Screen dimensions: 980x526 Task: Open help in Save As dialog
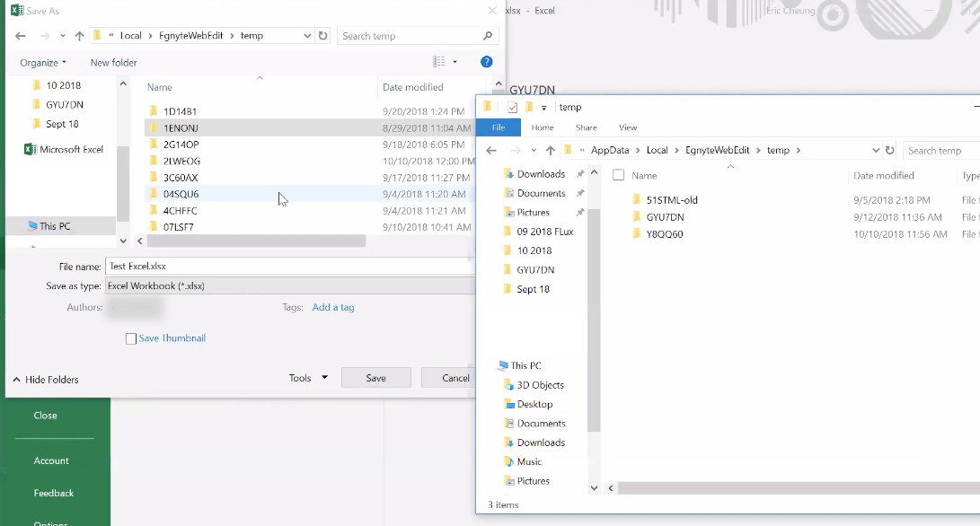tap(486, 62)
